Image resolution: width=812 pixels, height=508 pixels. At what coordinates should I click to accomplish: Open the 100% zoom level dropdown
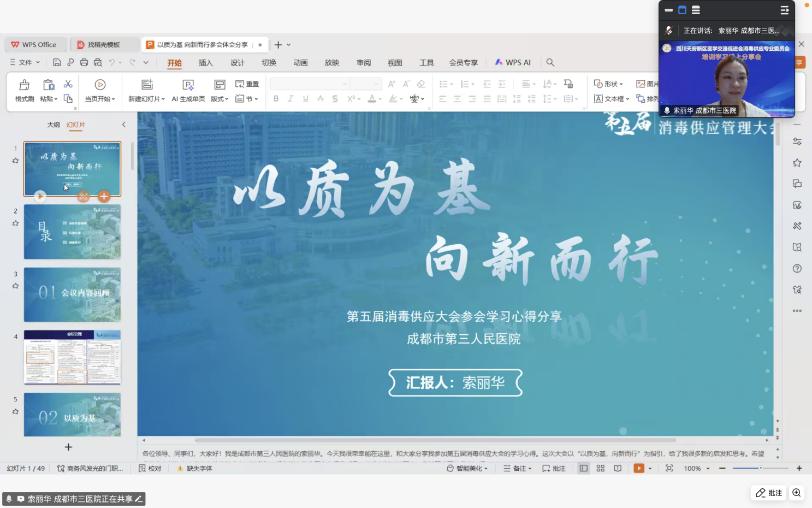click(708, 469)
